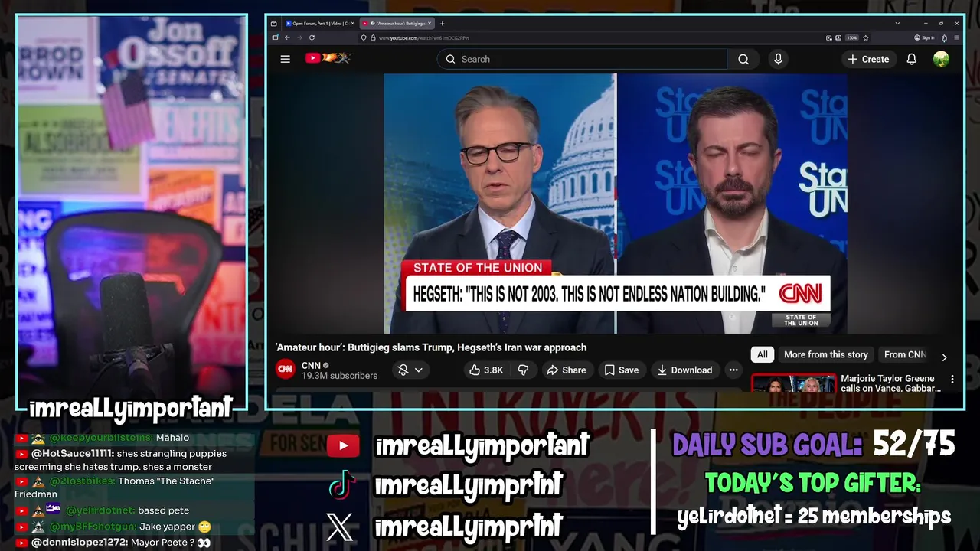Open the more actions three-dot menu
The image size is (980, 551).
[733, 370]
